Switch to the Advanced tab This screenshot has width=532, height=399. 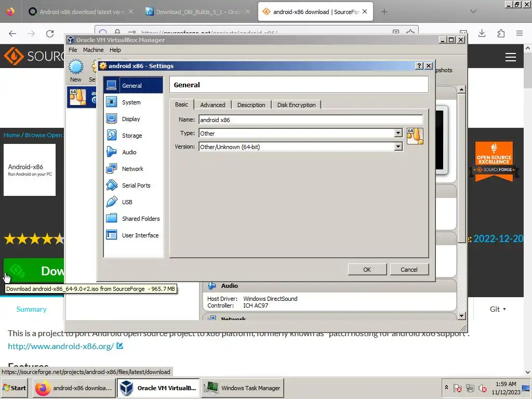212,105
